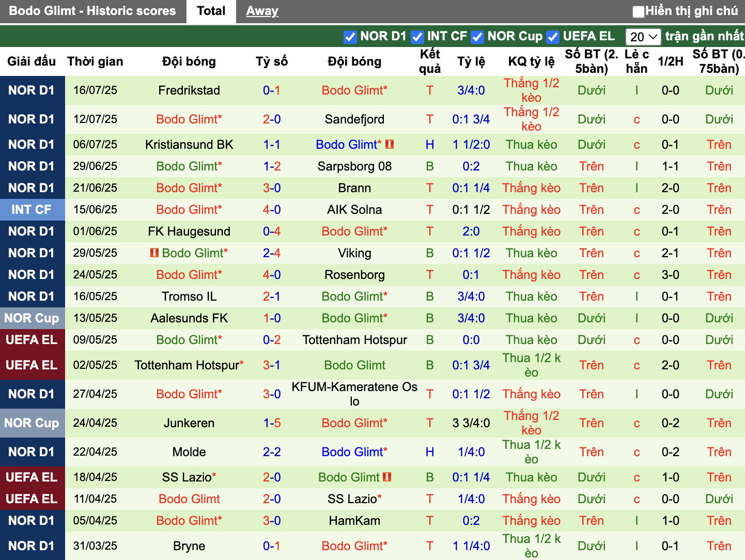Open Bodo Glimt home team on 11/04/25
This screenshot has width=745, height=560.
pyautogui.click(x=189, y=499)
